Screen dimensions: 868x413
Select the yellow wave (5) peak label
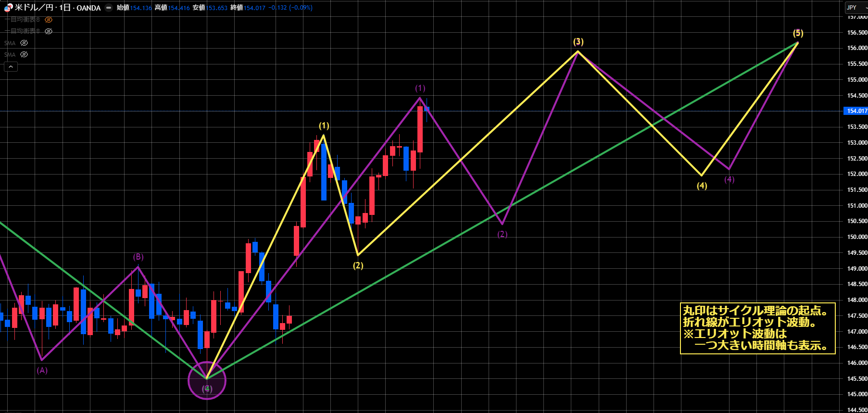pyautogui.click(x=798, y=33)
